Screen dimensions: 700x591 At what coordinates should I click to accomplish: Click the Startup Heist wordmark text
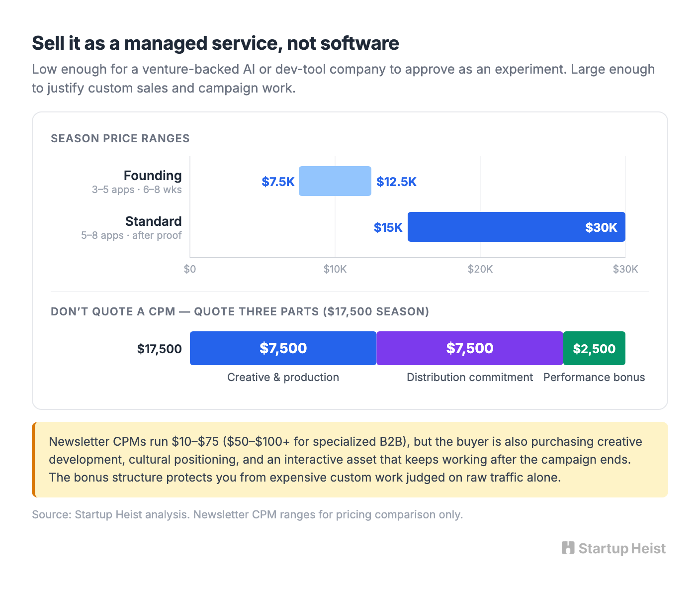pyautogui.click(x=622, y=548)
